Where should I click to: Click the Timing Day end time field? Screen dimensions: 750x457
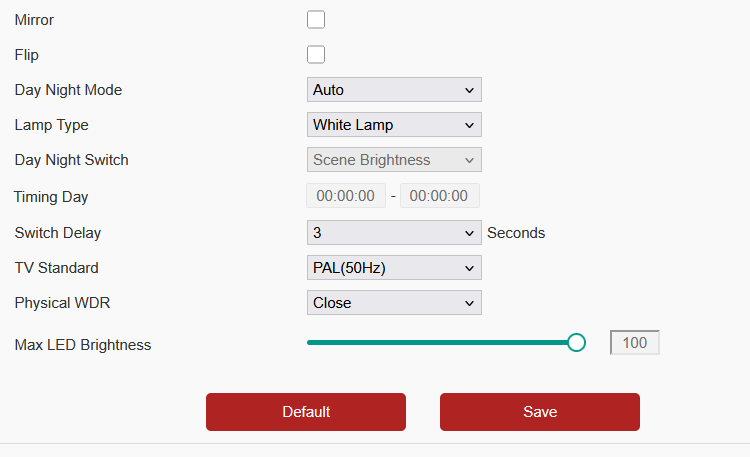point(440,196)
